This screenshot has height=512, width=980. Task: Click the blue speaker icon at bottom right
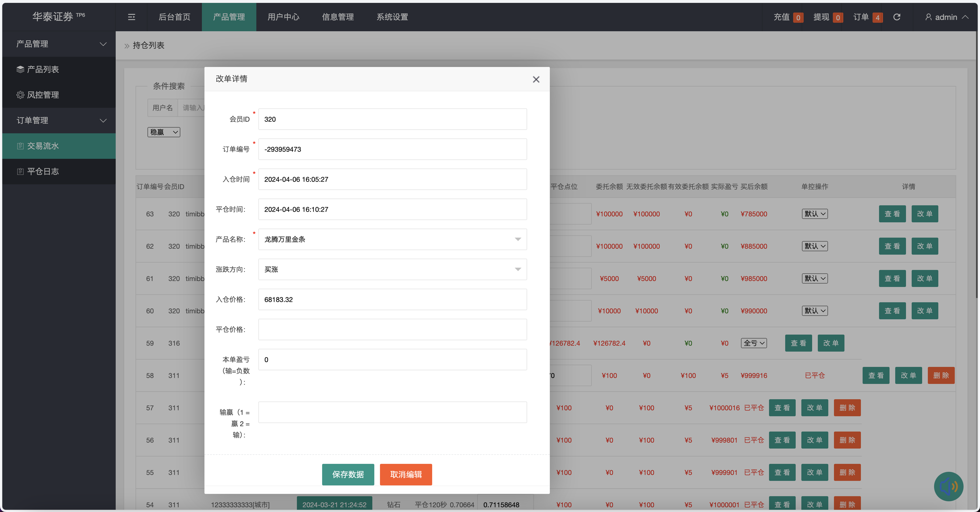949,486
